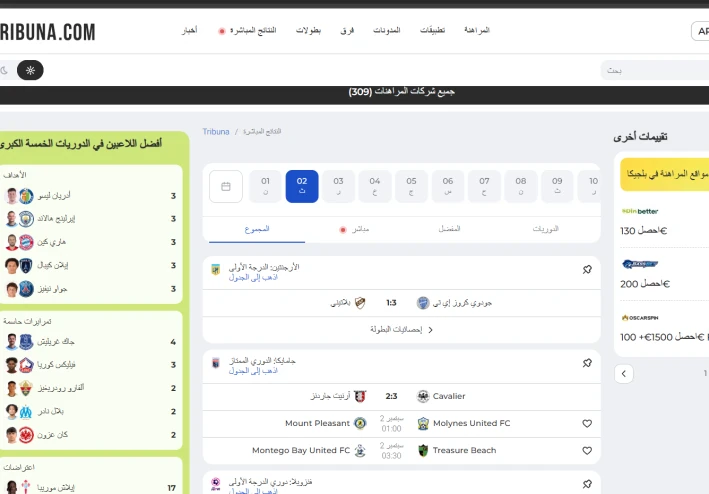Viewport: 709px width, 494px height.
Task: Click previous arrow in betting ratings panel
Action: tap(624, 374)
